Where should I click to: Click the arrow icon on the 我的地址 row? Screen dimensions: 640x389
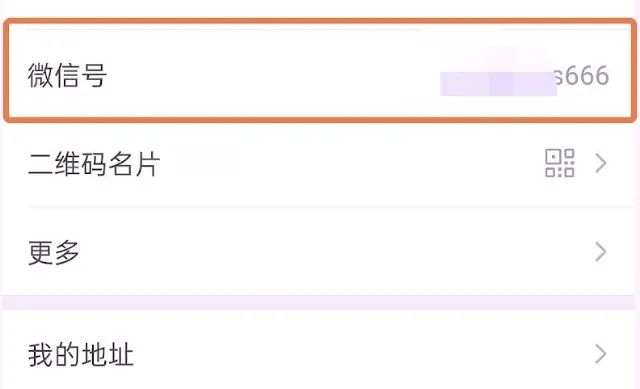point(600,354)
